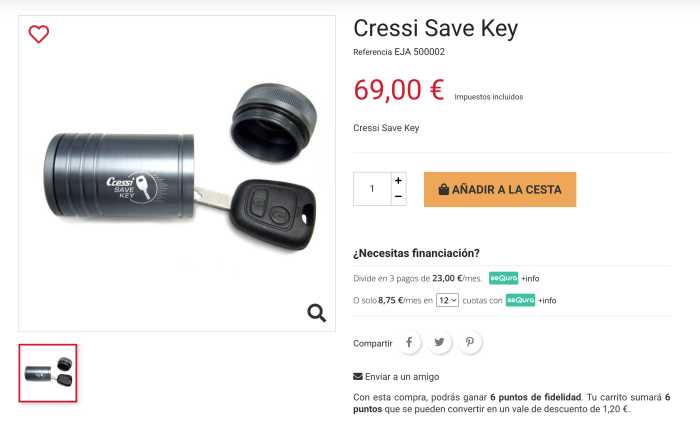Add product to wishlist with heart icon
This screenshot has height=423, width=700.
click(x=38, y=34)
